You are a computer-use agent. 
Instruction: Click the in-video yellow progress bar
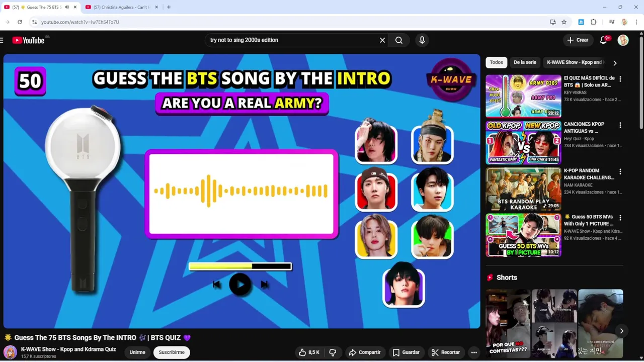coord(240,266)
